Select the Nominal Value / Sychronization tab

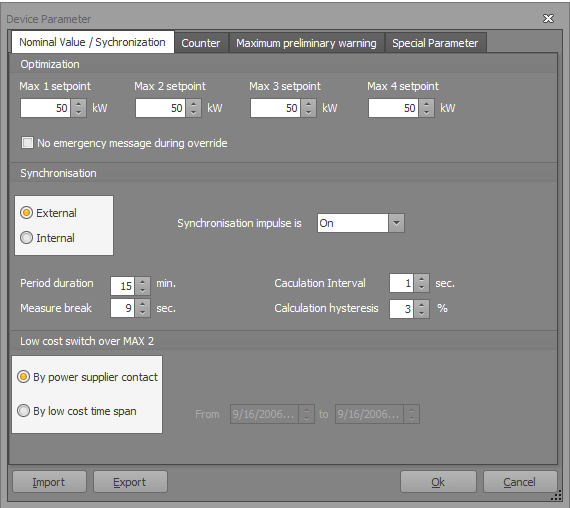(x=92, y=42)
